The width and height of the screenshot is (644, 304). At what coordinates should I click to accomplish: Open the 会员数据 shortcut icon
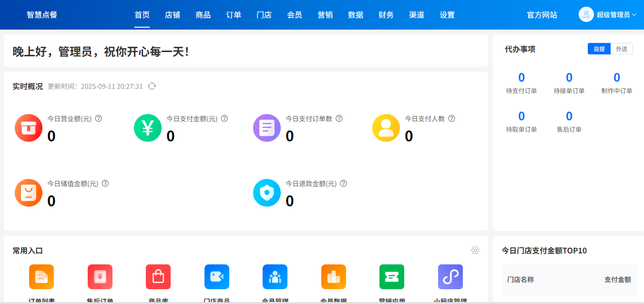coord(333,277)
